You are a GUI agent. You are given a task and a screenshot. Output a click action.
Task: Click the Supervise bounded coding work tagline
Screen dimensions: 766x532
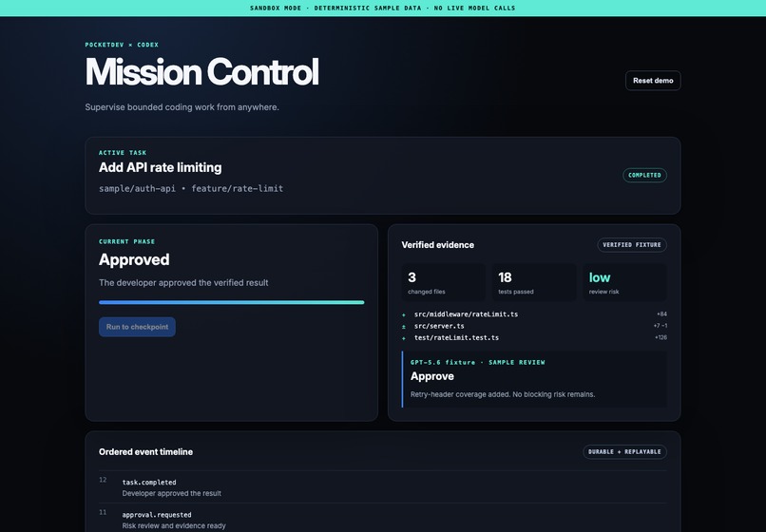pyautogui.click(x=182, y=107)
